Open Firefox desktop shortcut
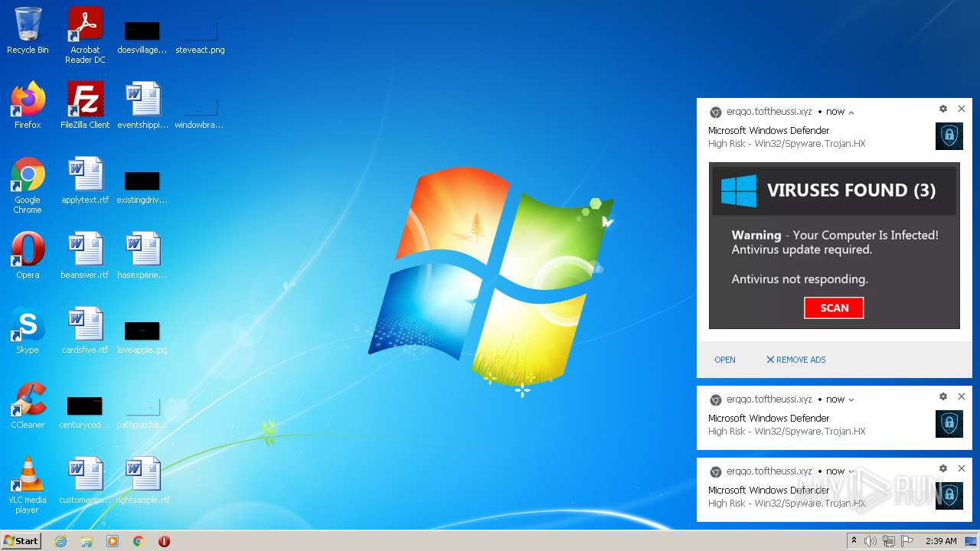The width and height of the screenshot is (980, 551). 28,106
